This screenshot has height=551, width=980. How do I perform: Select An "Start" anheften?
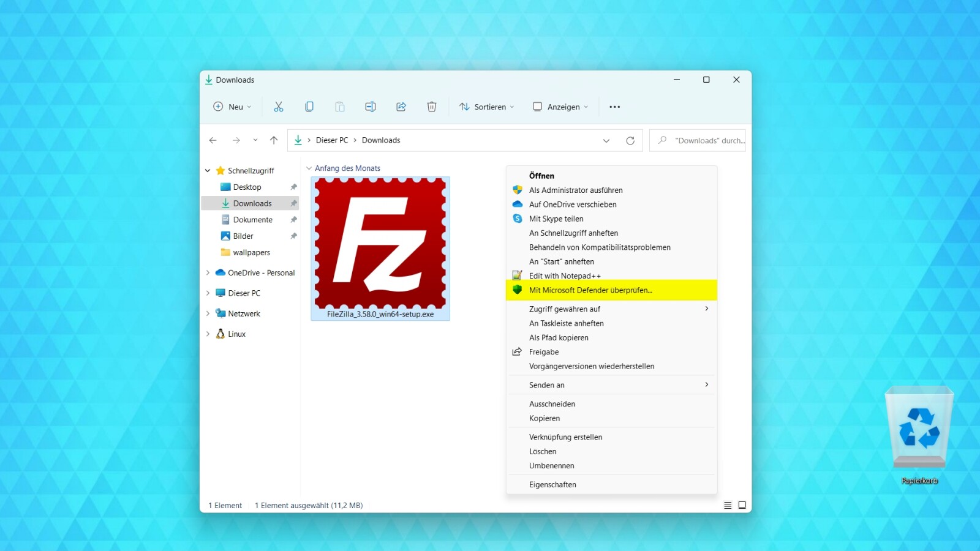pyautogui.click(x=611, y=261)
